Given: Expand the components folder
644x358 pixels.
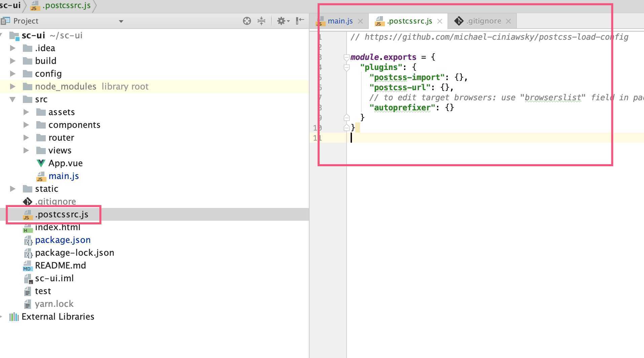Looking at the screenshot, I should click(x=26, y=125).
